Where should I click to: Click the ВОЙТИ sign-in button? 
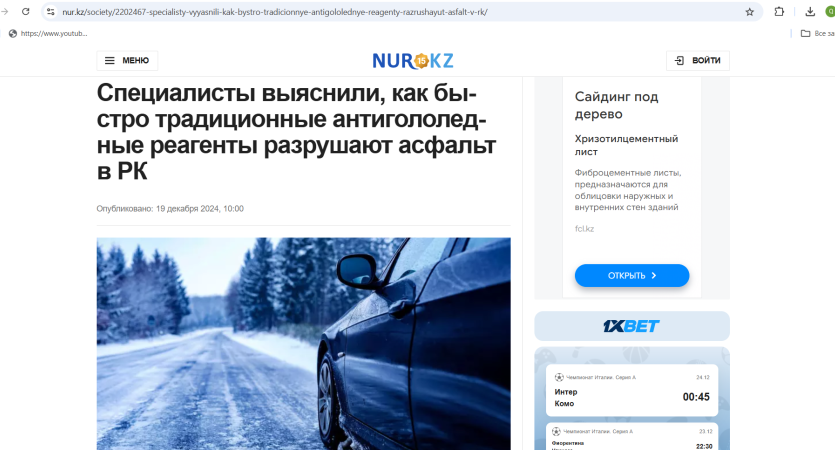pos(698,61)
